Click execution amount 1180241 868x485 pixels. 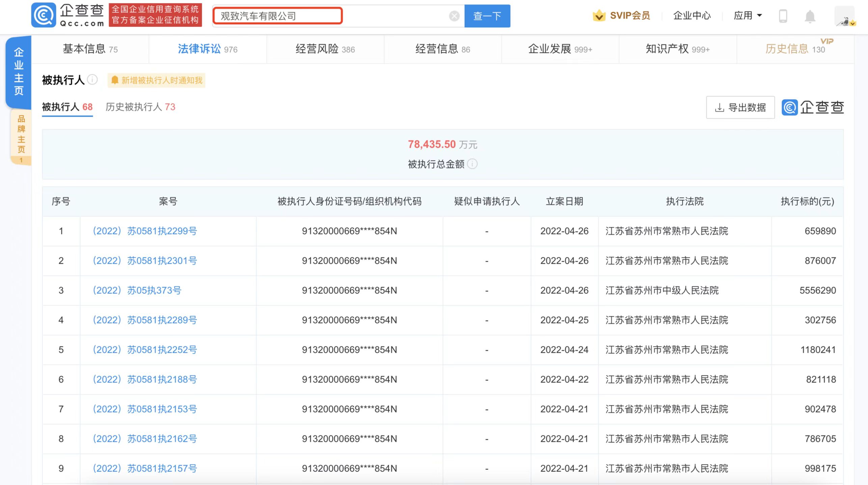pyautogui.click(x=818, y=350)
